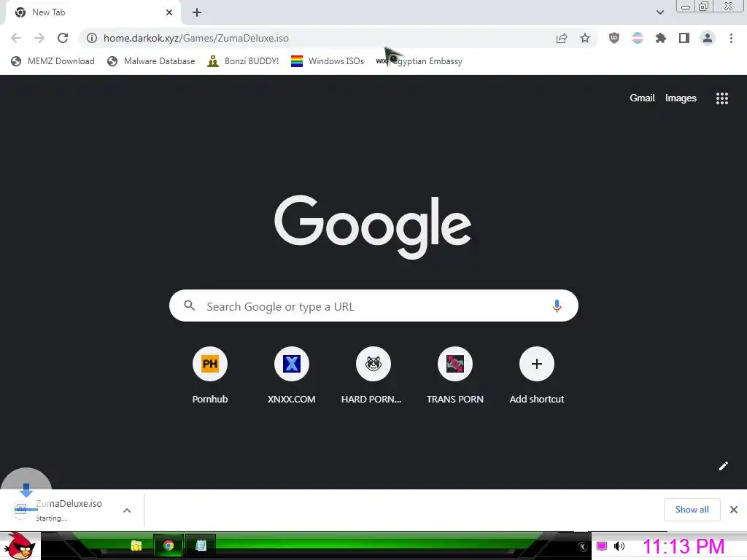747x560 pixels.
Task: Open Egyptian Embassy bookmark
Action: (x=419, y=61)
